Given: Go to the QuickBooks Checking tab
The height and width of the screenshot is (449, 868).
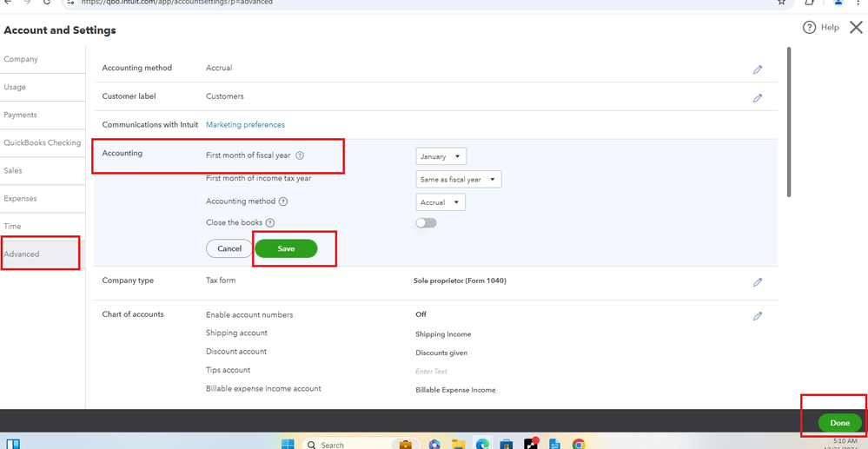Looking at the screenshot, I should pos(43,142).
